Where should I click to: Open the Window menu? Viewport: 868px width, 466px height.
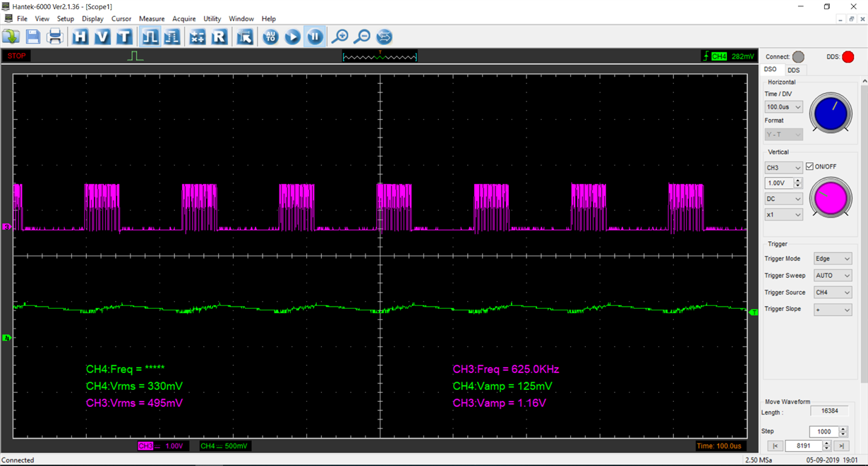pyautogui.click(x=241, y=18)
